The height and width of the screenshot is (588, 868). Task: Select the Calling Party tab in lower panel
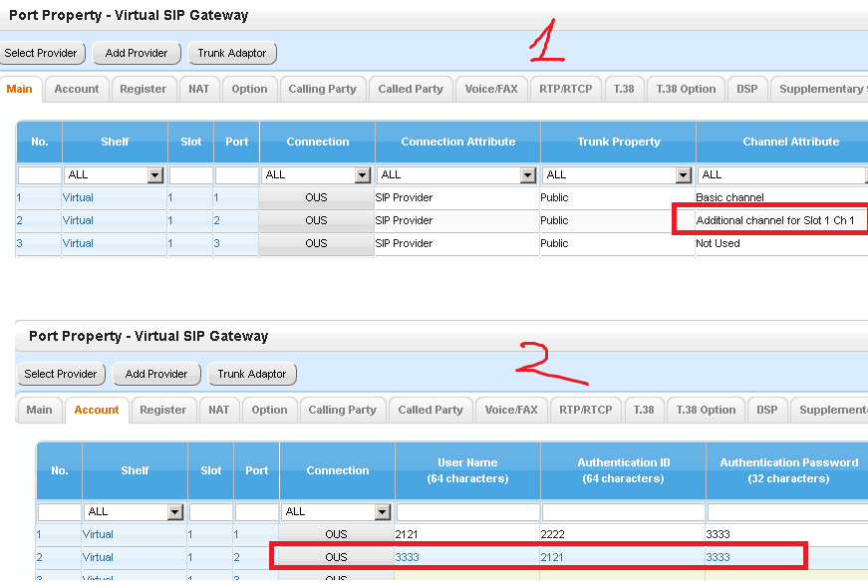342,411
